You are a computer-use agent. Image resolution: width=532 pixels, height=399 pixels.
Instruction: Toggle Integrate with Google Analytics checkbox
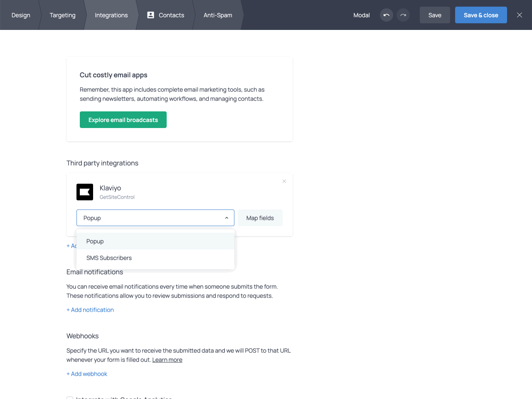tap(70, 398)
